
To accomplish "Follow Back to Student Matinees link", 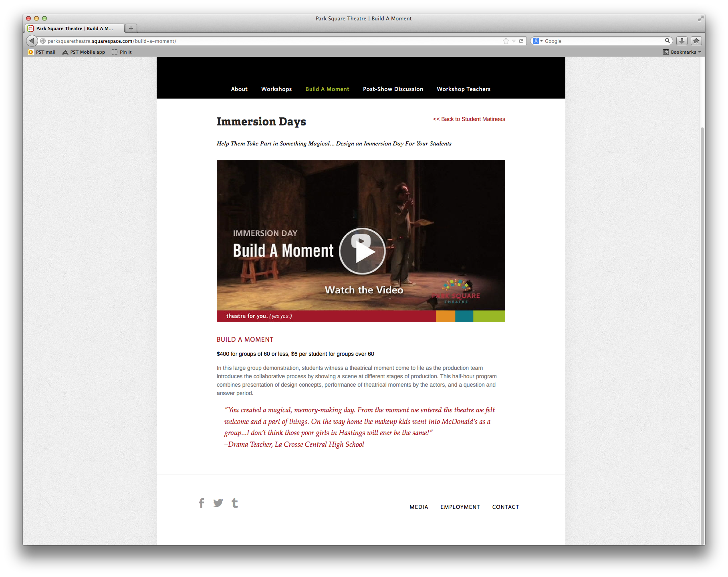I will pos(469,119).
